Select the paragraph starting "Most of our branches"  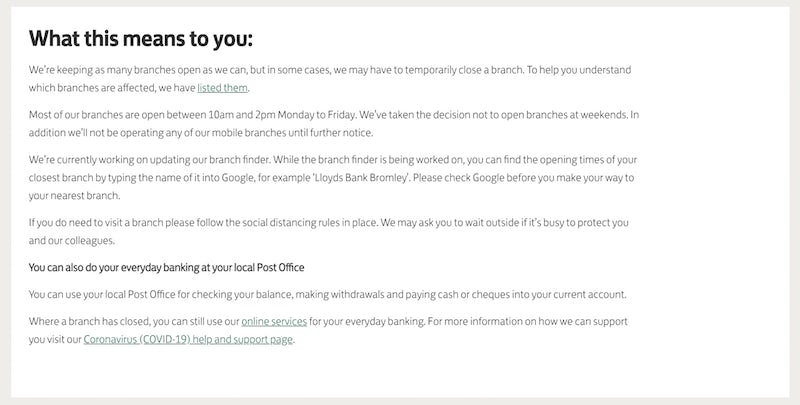[x=330, y=116]
